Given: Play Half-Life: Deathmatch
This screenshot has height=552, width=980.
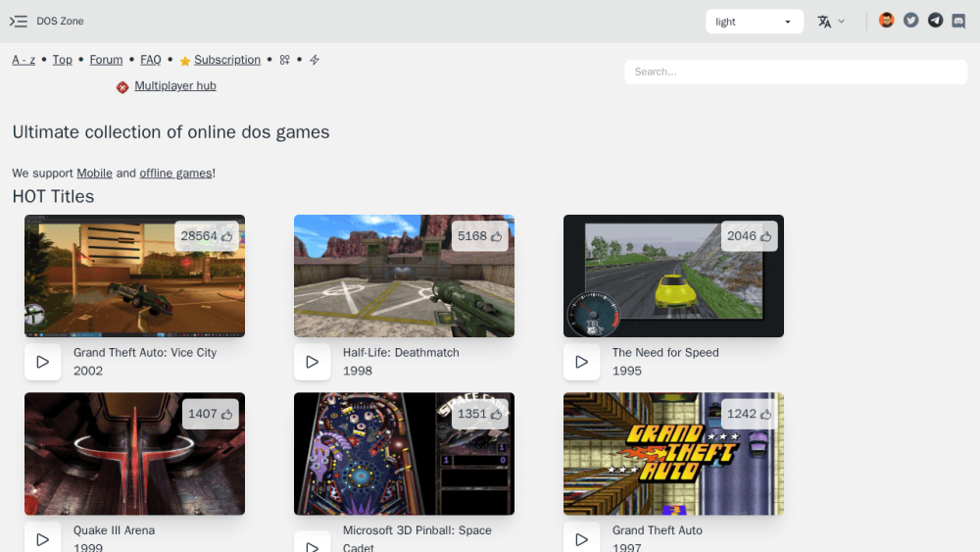Looking at the screenshot, I should click(x=312, y=362).
